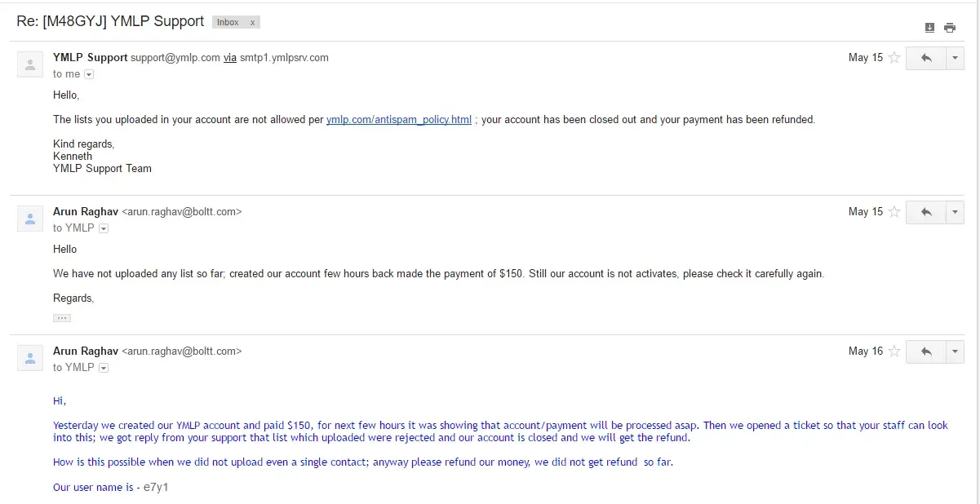Viewport: 980px width, 504px height.
Task: Click the Inbox label tag
Action: (228, 23)
